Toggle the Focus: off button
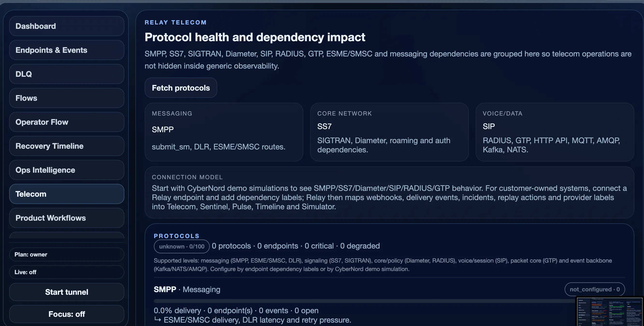The image size is (644, 326). [67, 314]
